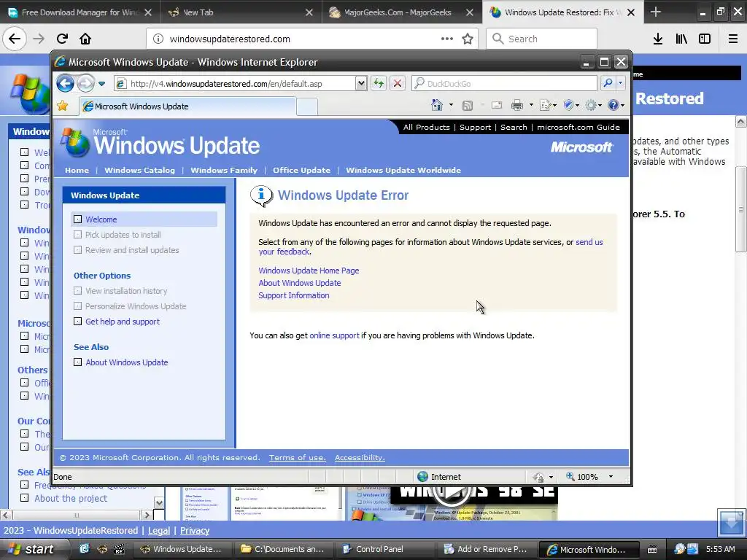Switch to the MajorGeeks.Com Firefox tab
The image size is (747, 560).
398,12
